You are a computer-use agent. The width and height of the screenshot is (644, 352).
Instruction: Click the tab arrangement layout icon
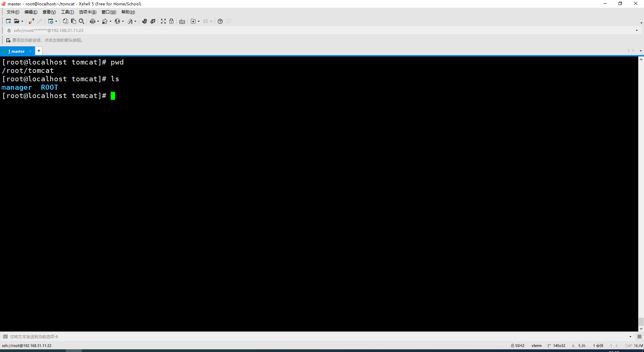tap(206, 21)
